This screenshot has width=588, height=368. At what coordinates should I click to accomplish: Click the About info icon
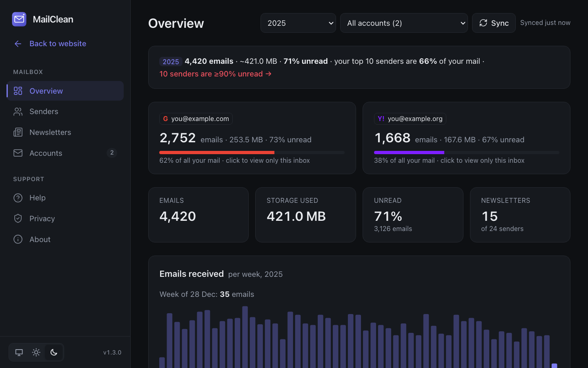[x=18, y=239]
